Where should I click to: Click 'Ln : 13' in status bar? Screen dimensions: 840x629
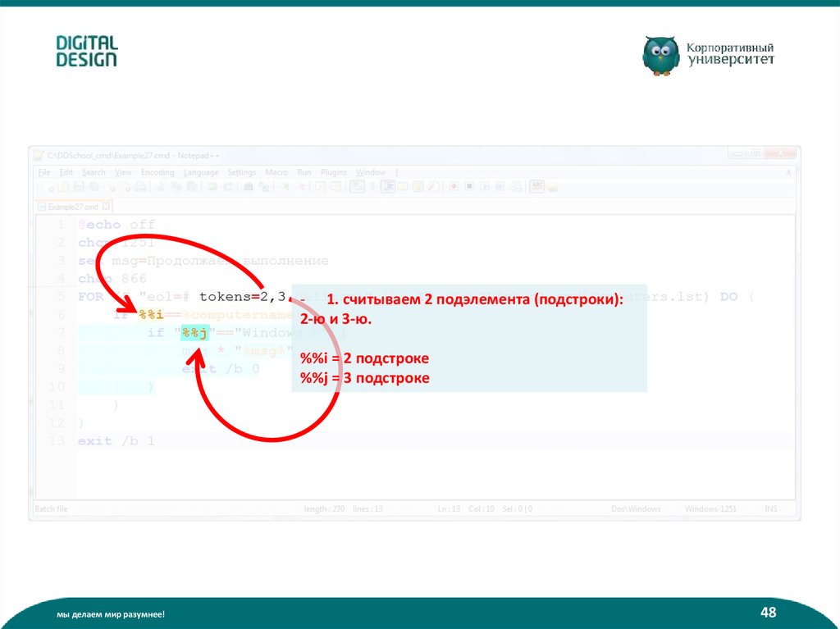point(449,508)
